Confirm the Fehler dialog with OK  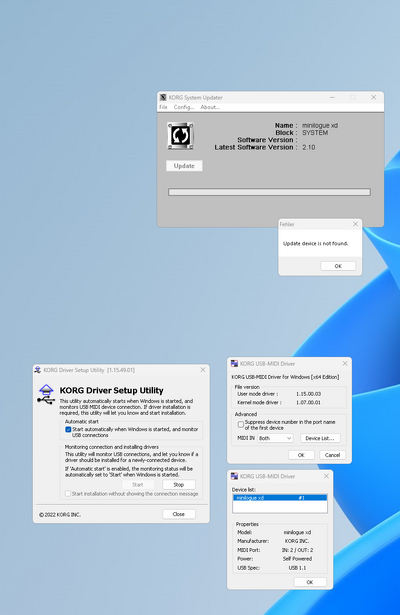point(338,266)
